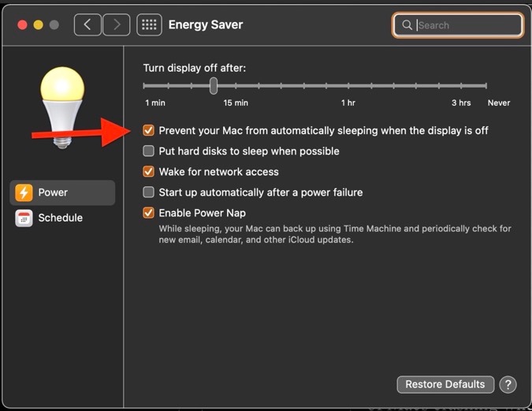Screen dimensions: 532x411
Task: Uncheck Wake for network access
Action: pos(148,171)
